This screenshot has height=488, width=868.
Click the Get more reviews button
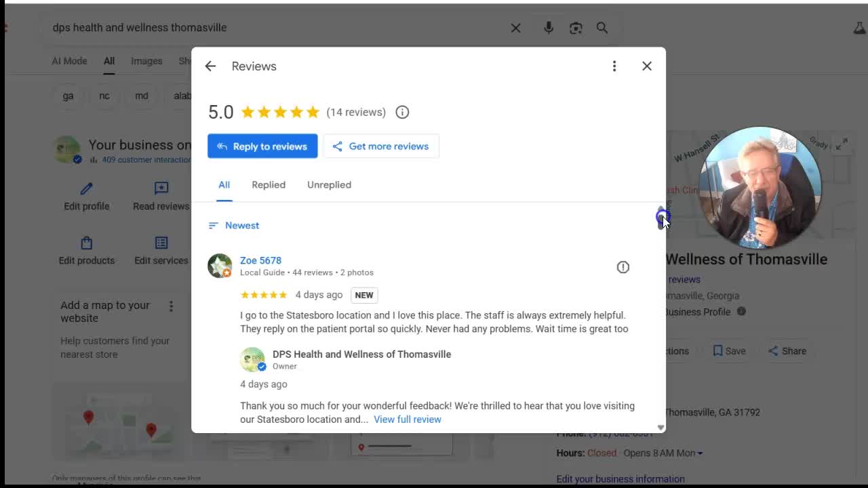(381, 146)
